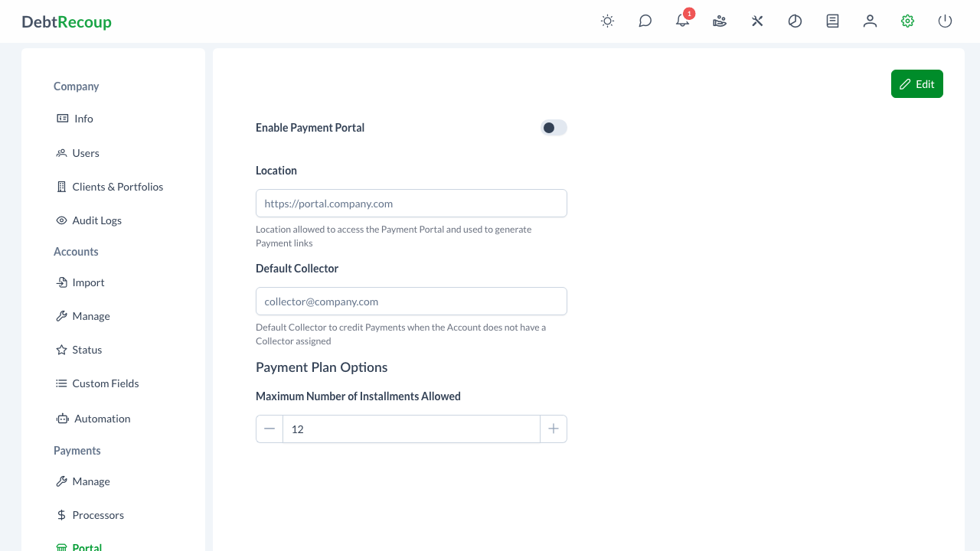Open the green settings gear
The image size is (980, 551).
coord(907,21)
